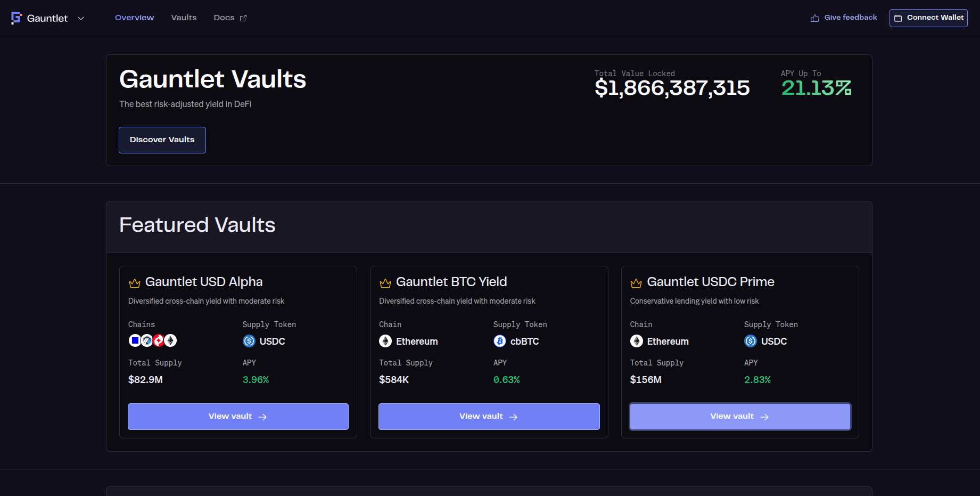Click the $584K total supply value
Screen dimensions: 980x496
394,380
